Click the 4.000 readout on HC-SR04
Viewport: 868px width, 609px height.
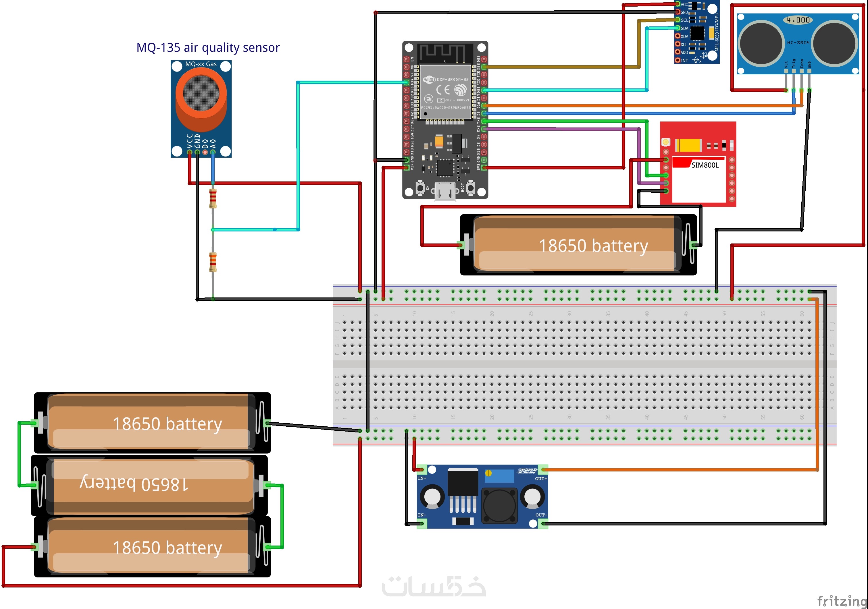798,20
